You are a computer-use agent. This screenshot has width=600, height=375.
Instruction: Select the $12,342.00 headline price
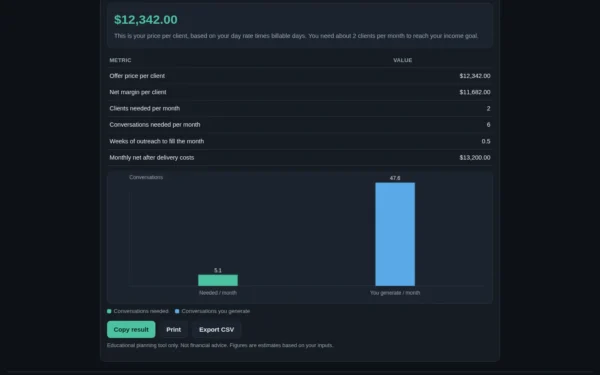click(x=146, y=20)
